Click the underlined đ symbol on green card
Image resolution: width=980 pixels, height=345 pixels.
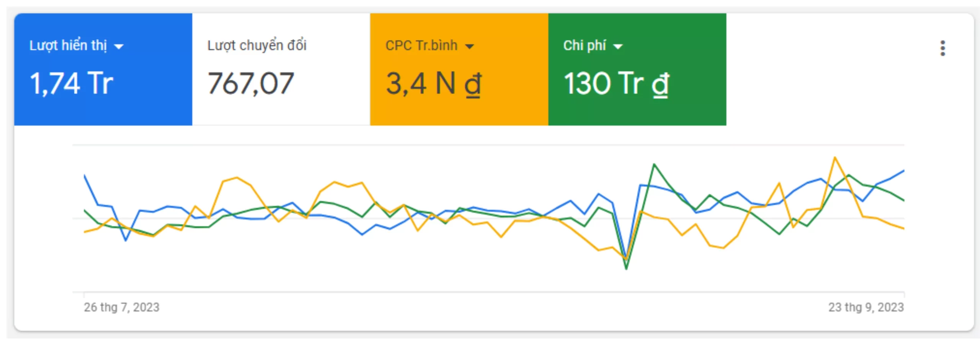click(x=660, y=84)
